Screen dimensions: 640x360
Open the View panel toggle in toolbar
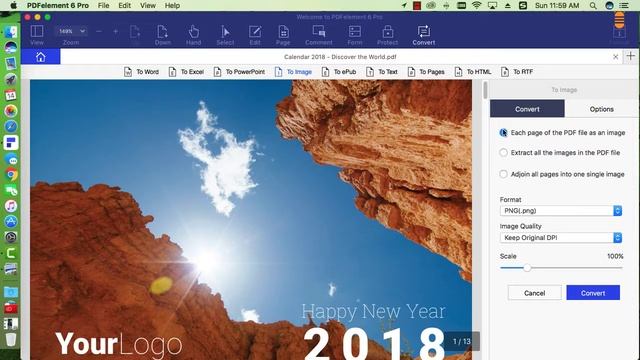pos(37,35)
